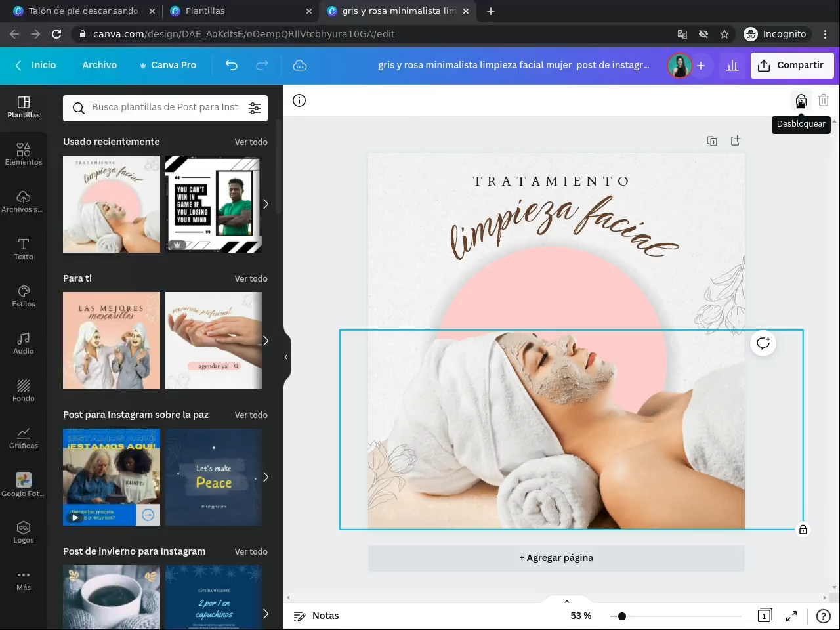Open the Texto side panel

click(x=24, y=249)
